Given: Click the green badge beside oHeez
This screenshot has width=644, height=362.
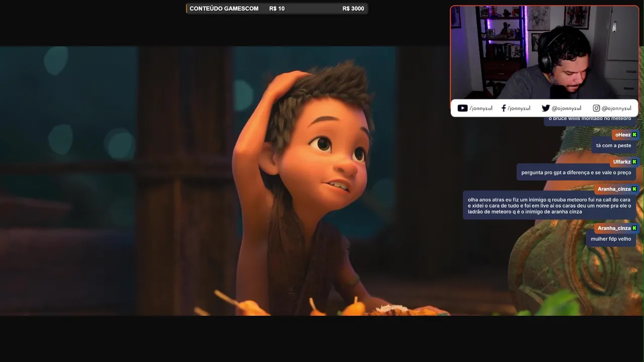Looking at the screenshot, I should [634, 135].
